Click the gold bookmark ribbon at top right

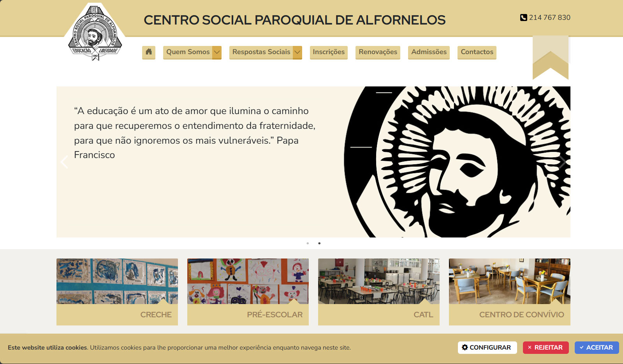click(x=551, y=57)
